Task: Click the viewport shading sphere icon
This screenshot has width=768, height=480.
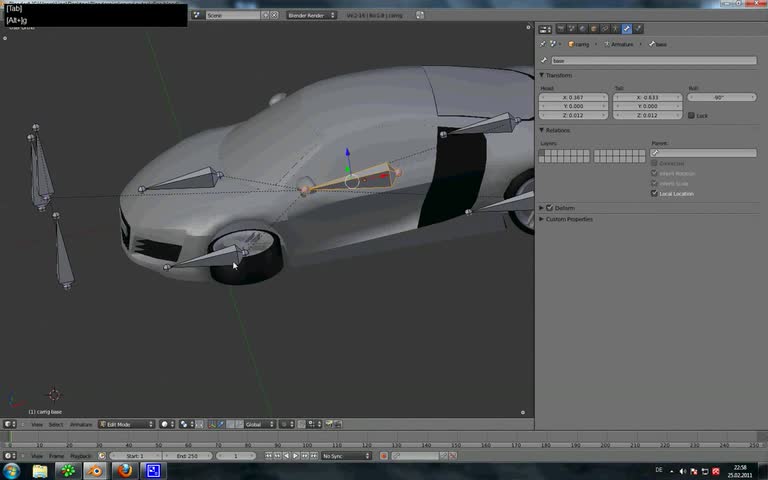Action: 165,424
